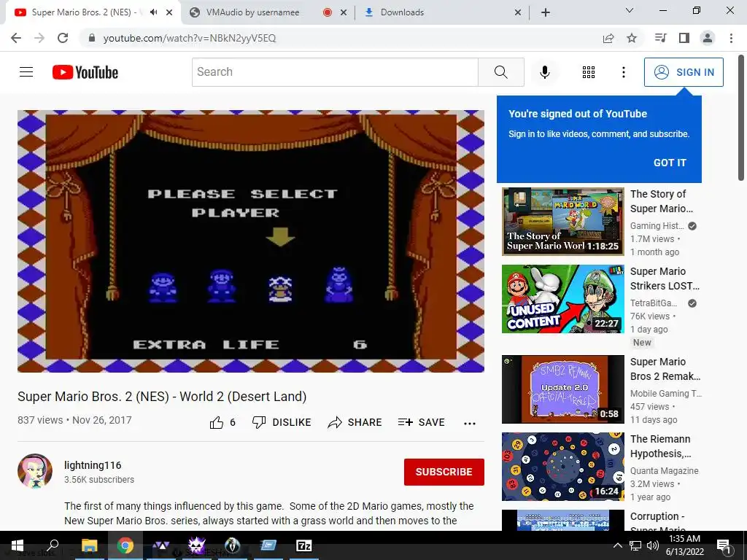Toggle Chrome side panel
Viewport: 747px width, 560px height.
[684, 38]
